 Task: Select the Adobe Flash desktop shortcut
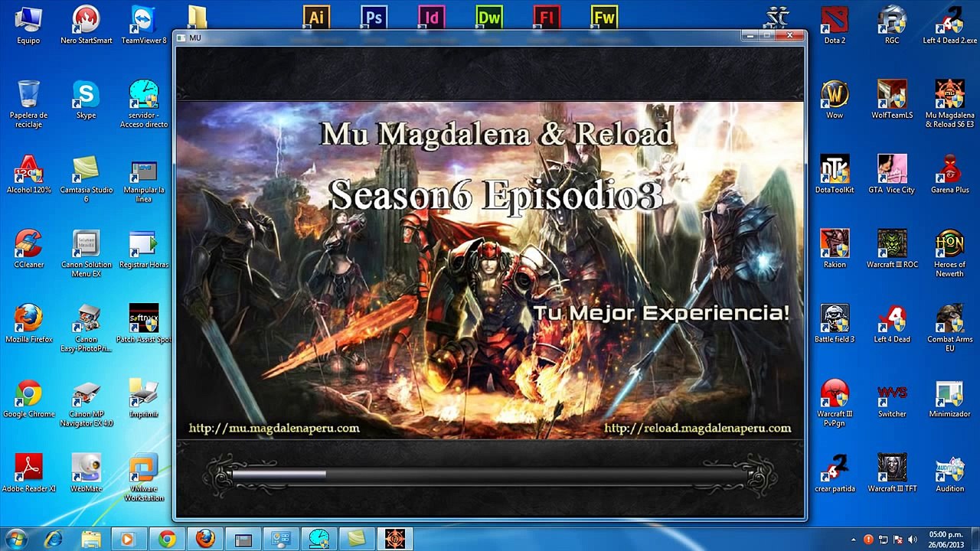tap(547, 17)
